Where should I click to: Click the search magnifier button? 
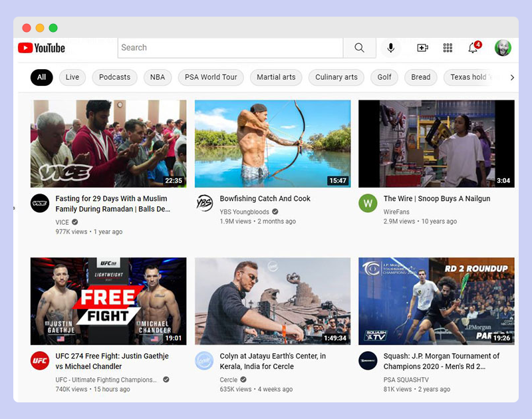pos(359,48)
